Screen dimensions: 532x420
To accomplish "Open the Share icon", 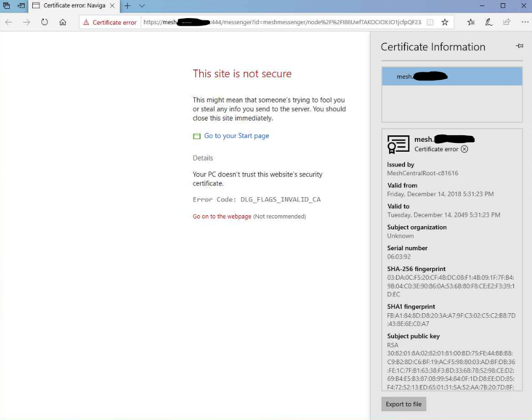I will coord(506,22).
